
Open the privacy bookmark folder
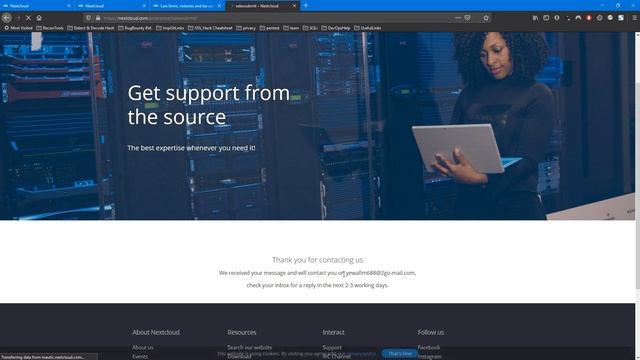246,28
